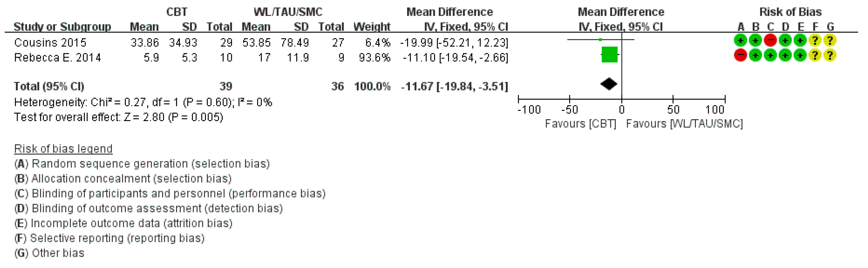Click Rebecca E. 2014 green allocation-concealment icon
Viewport: 868px width, 268px height.
tap(756, 55)
